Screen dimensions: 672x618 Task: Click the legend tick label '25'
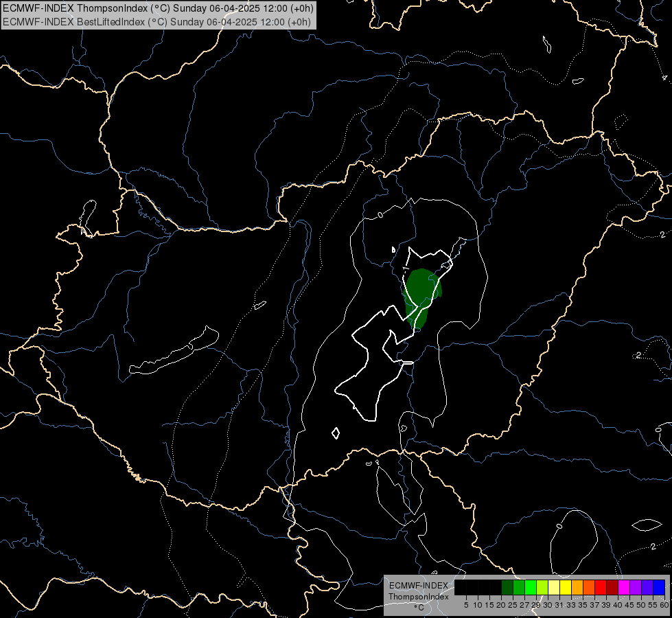pyautogui.click(x=513, y=605)
